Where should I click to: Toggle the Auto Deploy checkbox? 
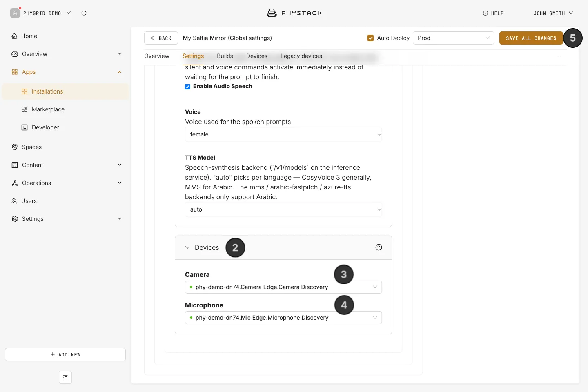pyautogui.click(x=371, y=38)
